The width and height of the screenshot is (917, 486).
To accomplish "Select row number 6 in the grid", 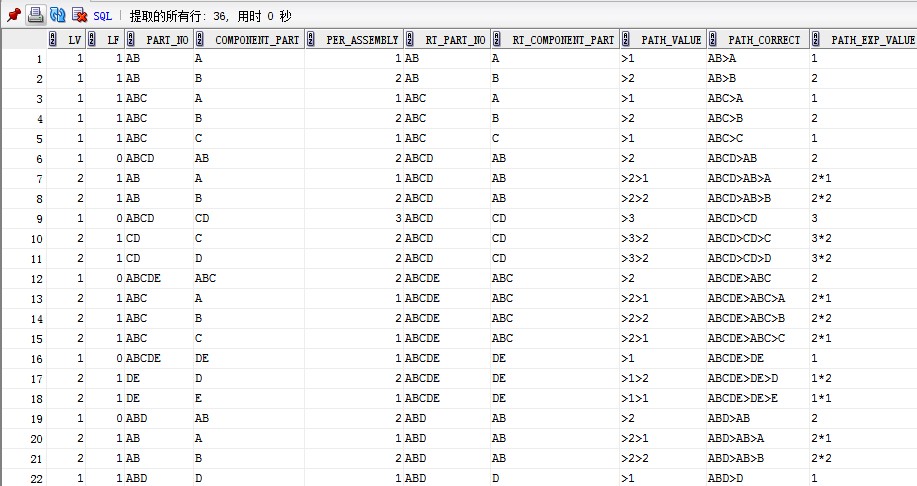I will coord(25,158).
